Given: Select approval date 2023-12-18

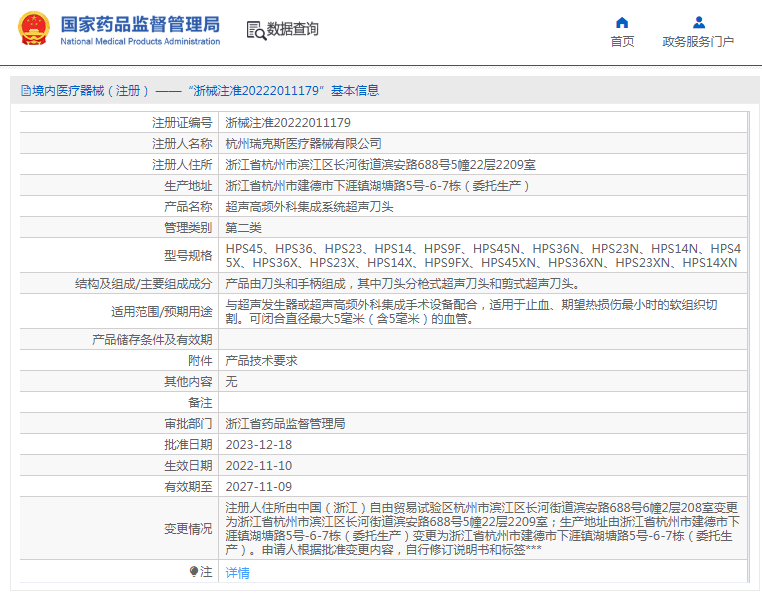Looking at the screenshot, I should point(259,445).
